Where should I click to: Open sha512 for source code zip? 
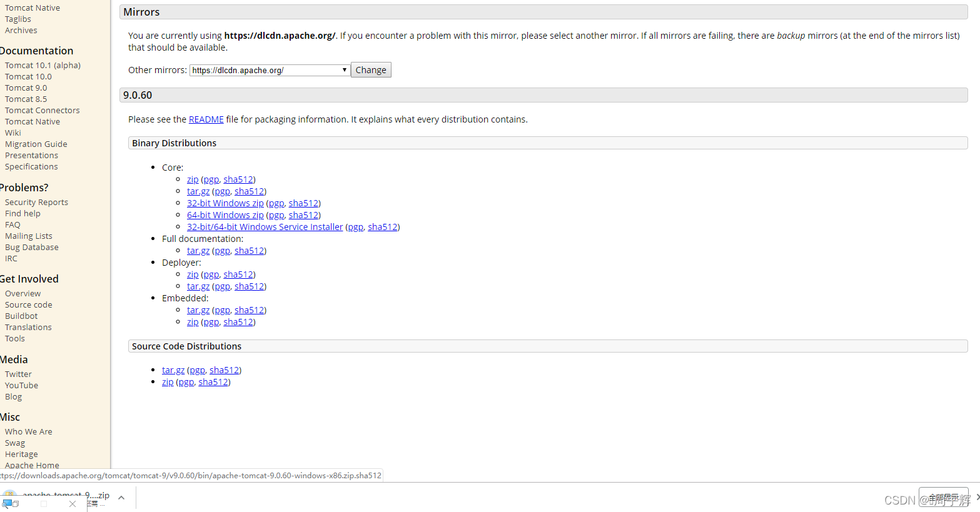tap(213, 382)
